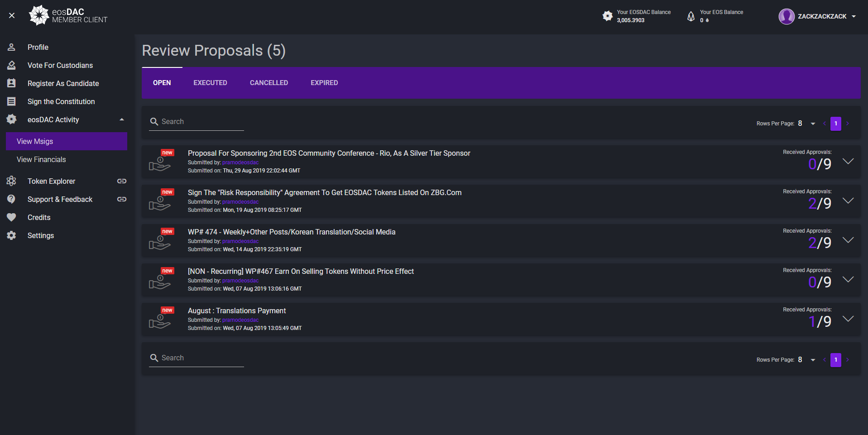Screen dimensions: 868x435
Task: Switch to the CANCELLED tab
Action: 269,83
